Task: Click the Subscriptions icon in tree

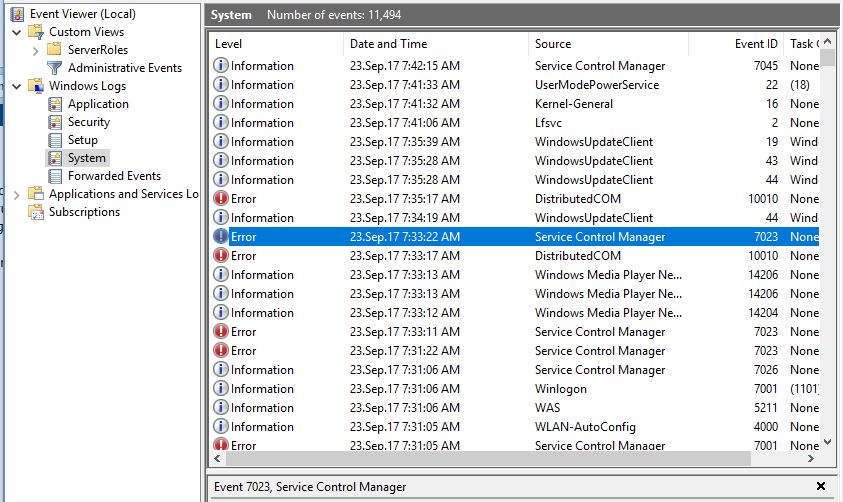Action: coord(35,212)
